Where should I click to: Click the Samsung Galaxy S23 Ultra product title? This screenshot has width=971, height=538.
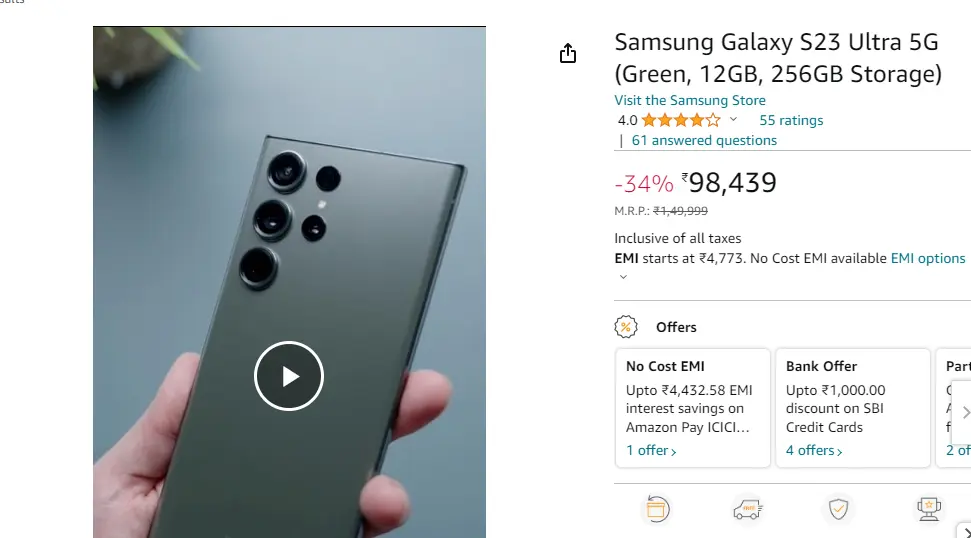coord(778,58)
